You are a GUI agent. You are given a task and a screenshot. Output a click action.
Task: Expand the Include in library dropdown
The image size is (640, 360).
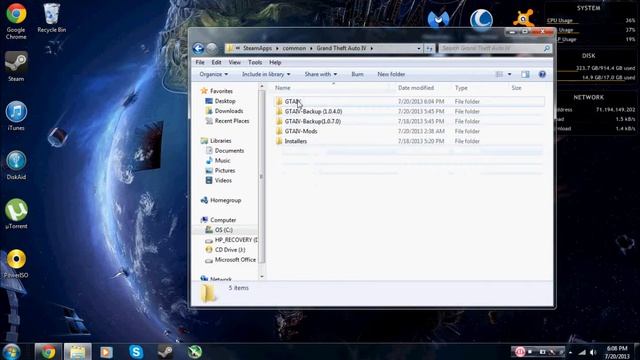click(x=266, y=74)
